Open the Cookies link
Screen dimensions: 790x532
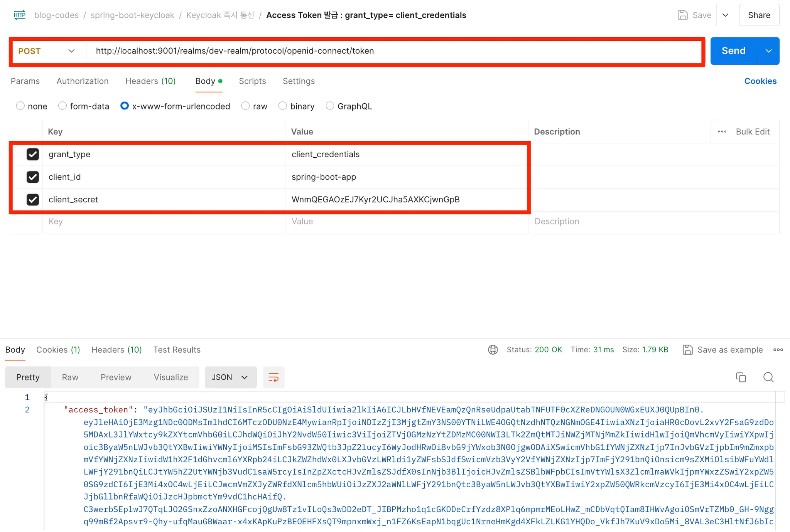pyautogui.click(x=760, y=81)
